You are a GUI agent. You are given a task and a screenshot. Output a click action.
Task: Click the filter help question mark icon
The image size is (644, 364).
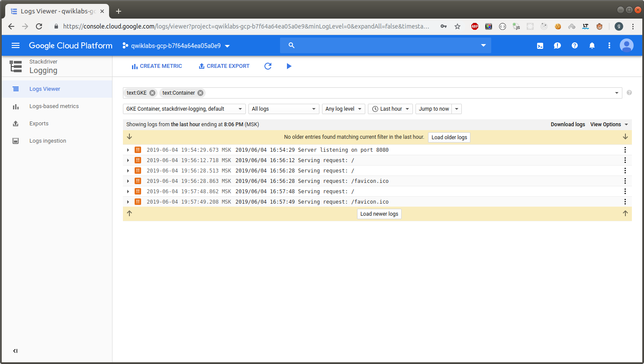(629, 93)
